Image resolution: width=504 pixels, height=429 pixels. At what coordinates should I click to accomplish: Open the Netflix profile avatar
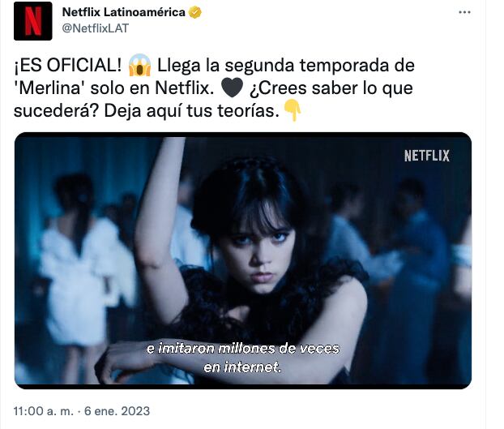32,21
